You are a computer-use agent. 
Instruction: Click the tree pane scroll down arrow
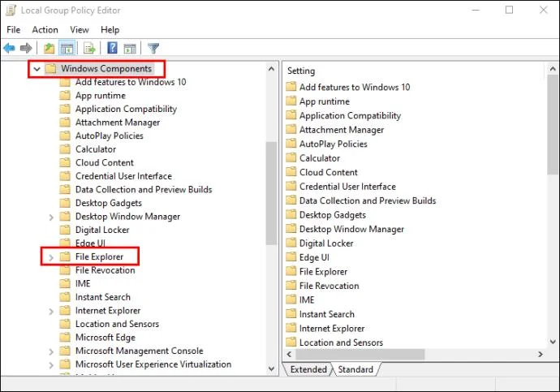tap(271, 368)
